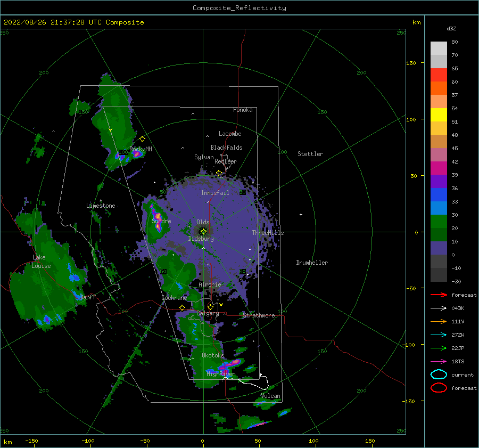Click the Calgary city label
Image resolution: width=479 pixels, height=448 pixels.
click(x=208, y=313)
